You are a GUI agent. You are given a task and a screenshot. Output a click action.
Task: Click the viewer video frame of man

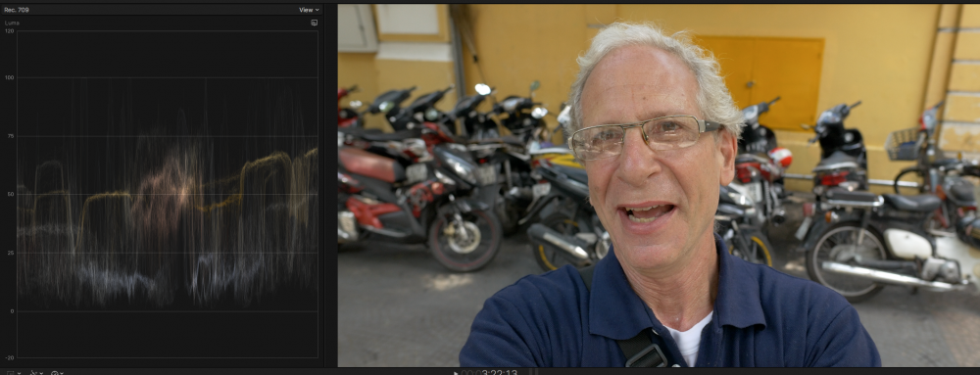pyautogui.click(x=659, y=185)
